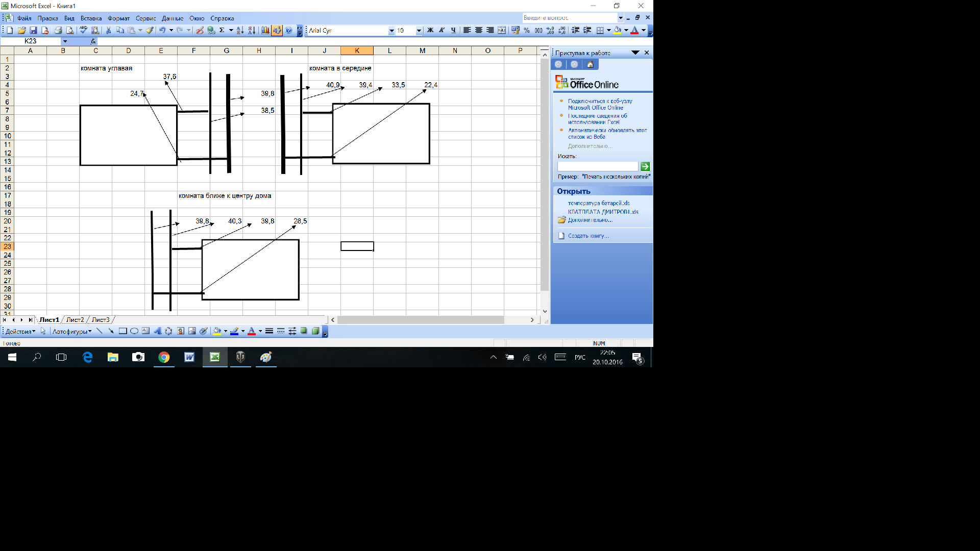Click the Создать книгу link
Image resolution: width=980 pixels, height=551 pixels.
coord(589,236)
